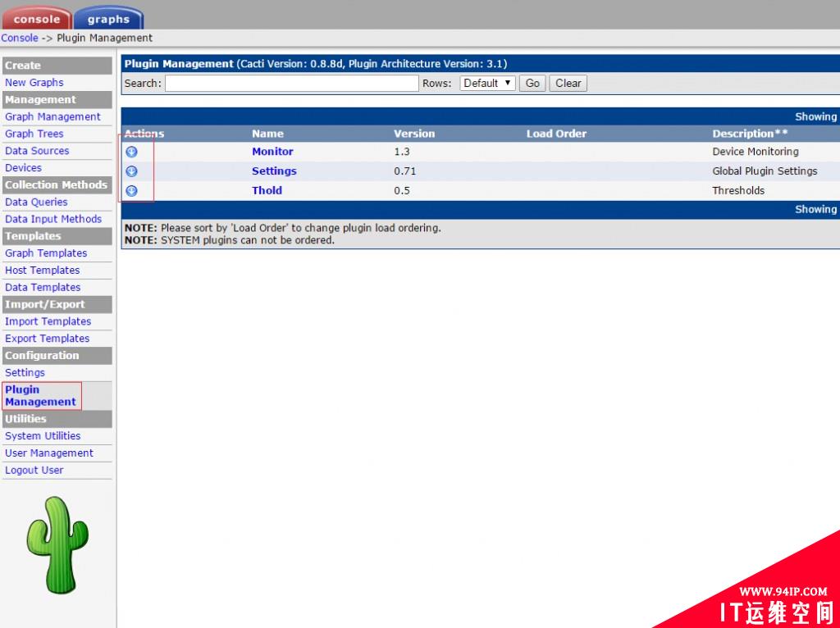Open Data Input Methods in sidebar

pos(53,219)
